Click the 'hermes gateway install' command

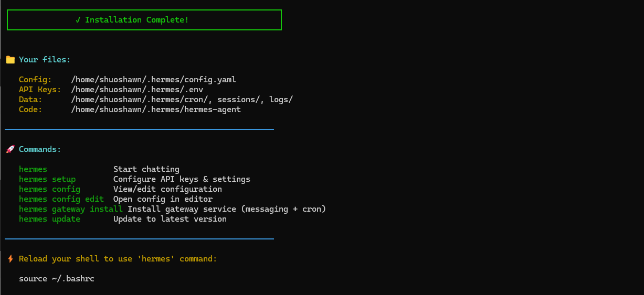[x=71, y=209]
